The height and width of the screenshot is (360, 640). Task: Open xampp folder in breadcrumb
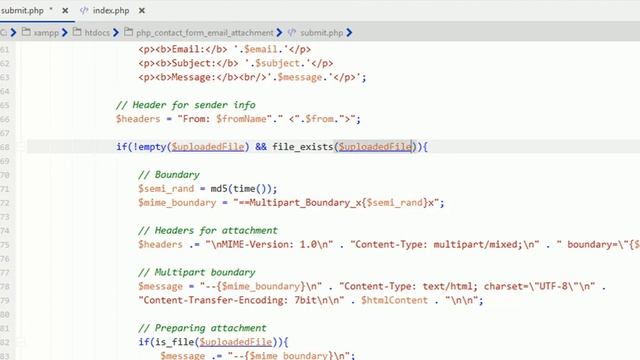[x=46, y=33]
